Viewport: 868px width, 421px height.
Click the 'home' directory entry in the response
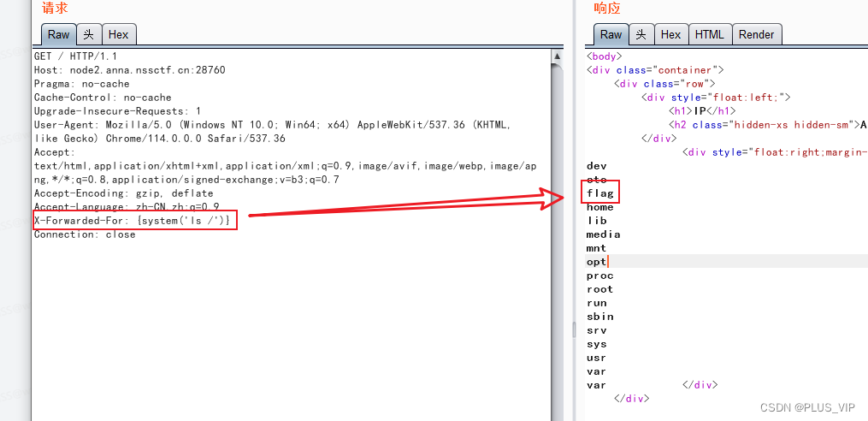(x=600, y=207)
